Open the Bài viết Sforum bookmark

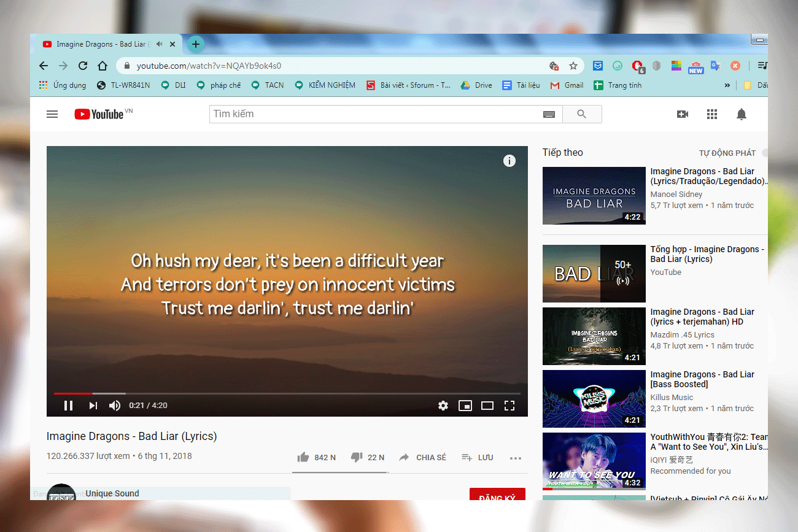tap(408, 85)
